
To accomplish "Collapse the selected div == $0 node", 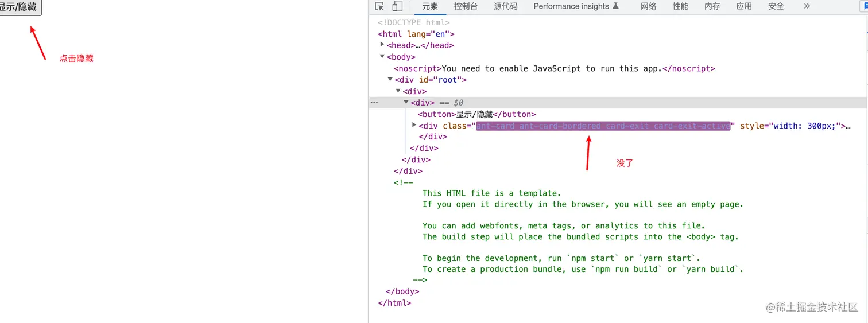I will pyautogui.click(x=406, y=102).
